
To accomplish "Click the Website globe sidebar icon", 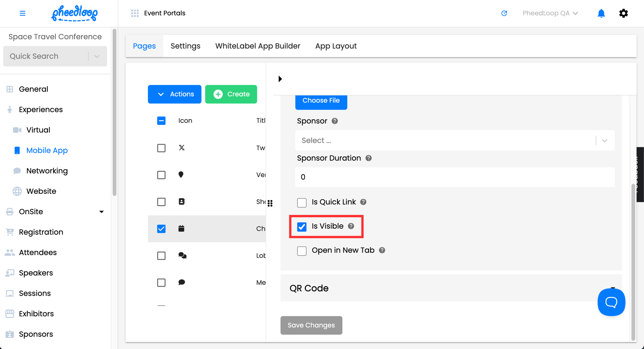I will pos(17,191).
